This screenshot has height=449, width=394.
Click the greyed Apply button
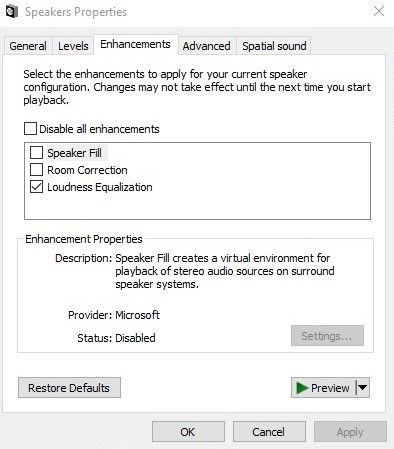(x=350, y=432)
